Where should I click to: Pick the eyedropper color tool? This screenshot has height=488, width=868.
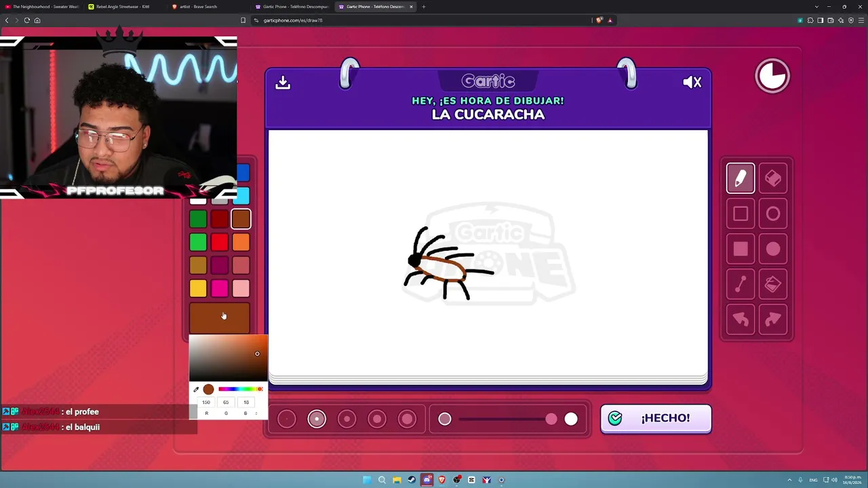pyautogui.click(x=196, y=389)
